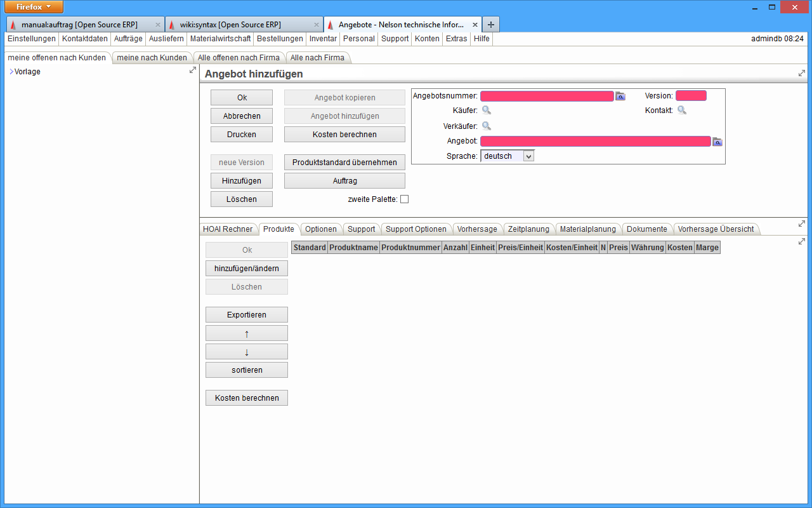812x508 pixels.
Task: Move product up with the up-arrow button
Action: point(247,333)
